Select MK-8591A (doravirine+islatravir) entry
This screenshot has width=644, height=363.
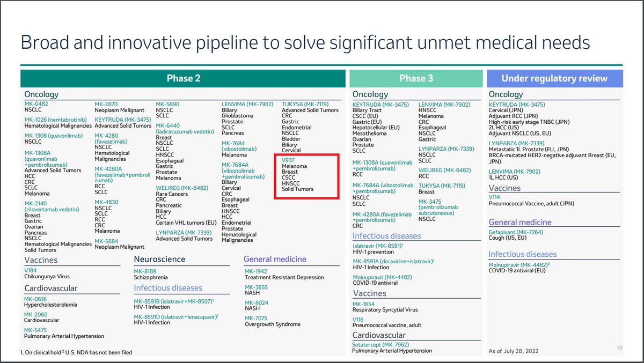(393, 261)
